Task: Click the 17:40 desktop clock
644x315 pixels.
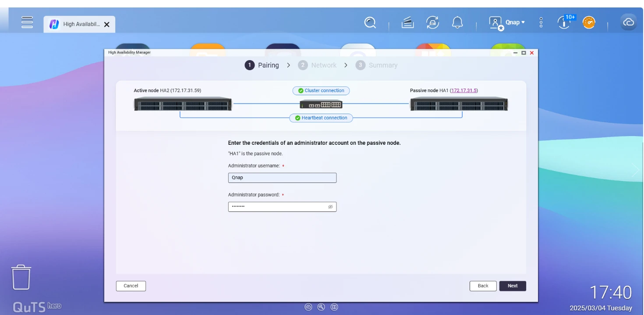Action: click(611, 292)
